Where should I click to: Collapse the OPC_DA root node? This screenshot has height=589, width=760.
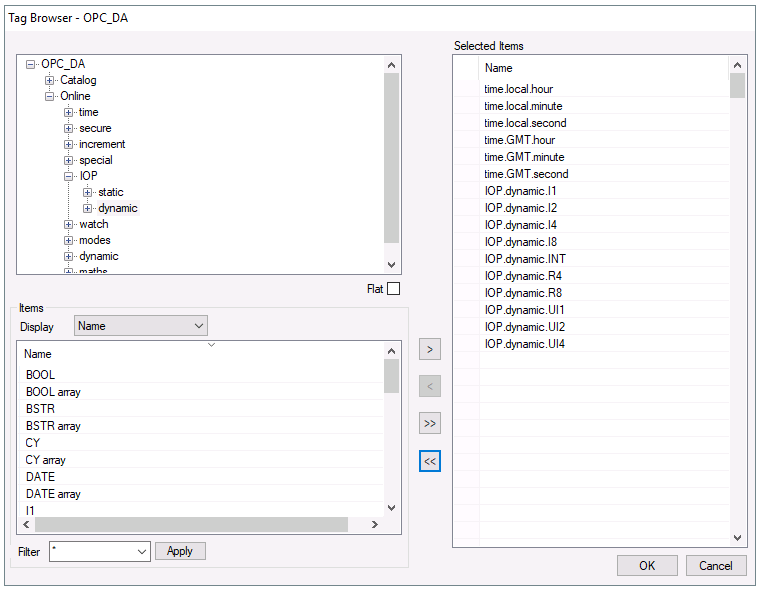tap(31, 64)
